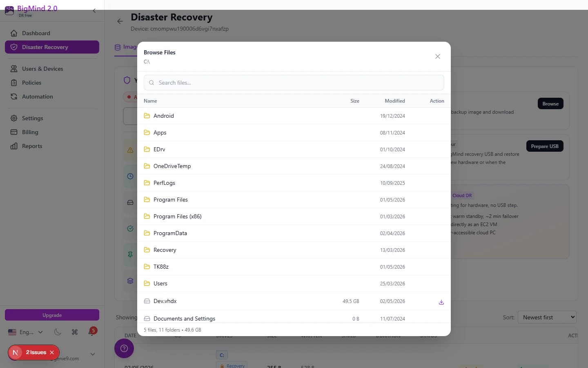
Task: Open the Automation page
Action: pyautogui.click(x=52, y=96)
